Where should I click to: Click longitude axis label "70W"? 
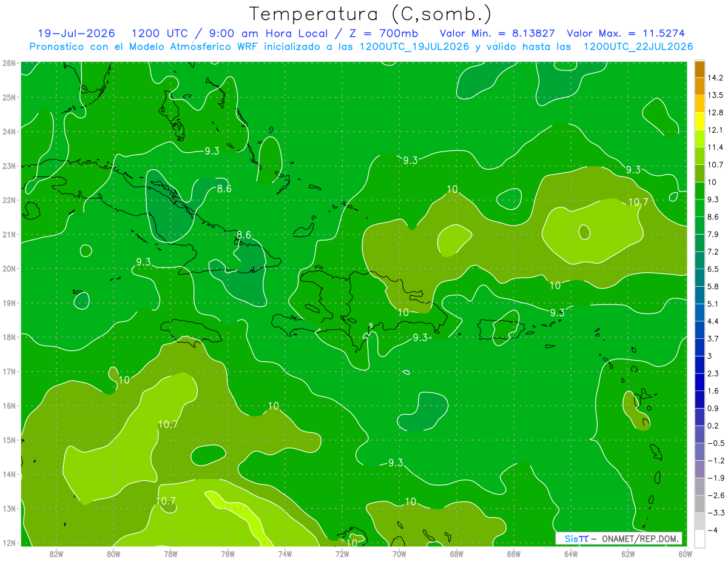point(399,554)
